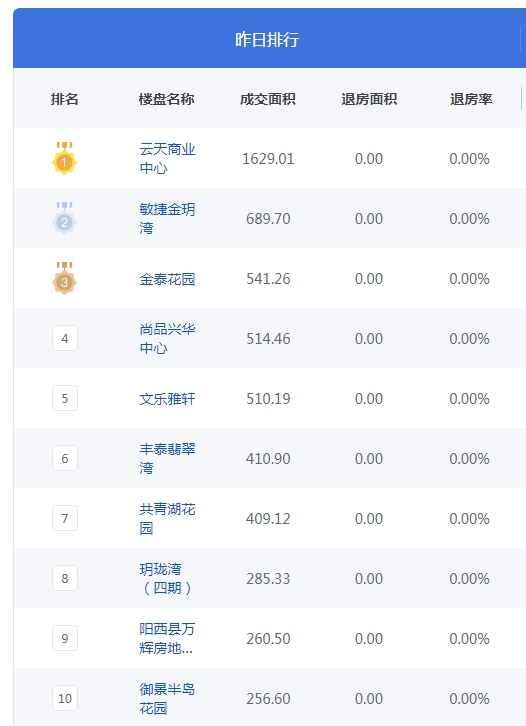Click the silver second-place medal icon
The image size is (526, 726).
tap(64, 218)
